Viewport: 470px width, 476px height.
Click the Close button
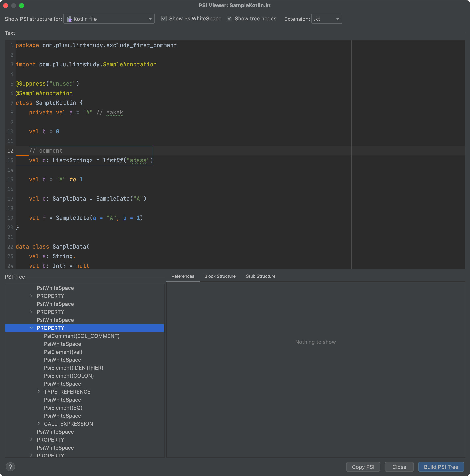(x=399, y=467)
